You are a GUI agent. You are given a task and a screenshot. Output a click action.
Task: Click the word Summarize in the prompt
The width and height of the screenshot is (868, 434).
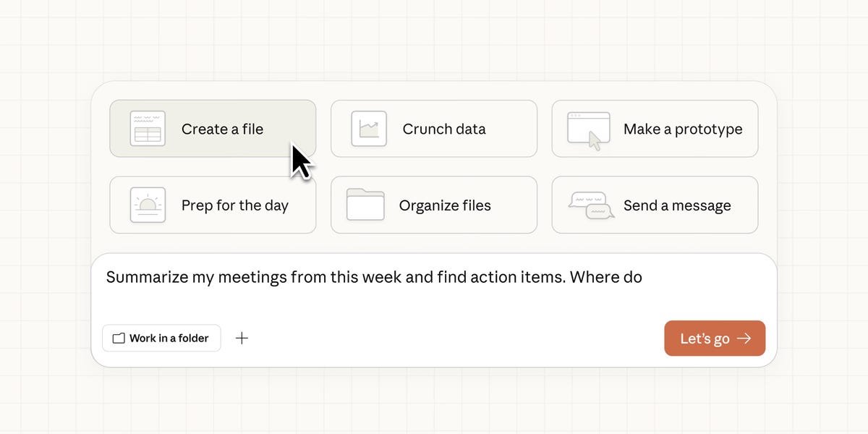coord(146,277)
